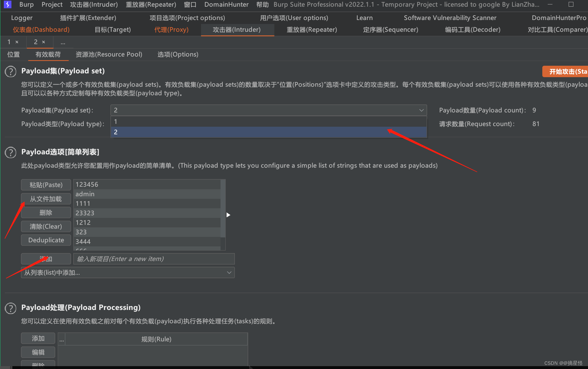Select payload item admin
Screen dimensions: 588x369
point(147,194)
